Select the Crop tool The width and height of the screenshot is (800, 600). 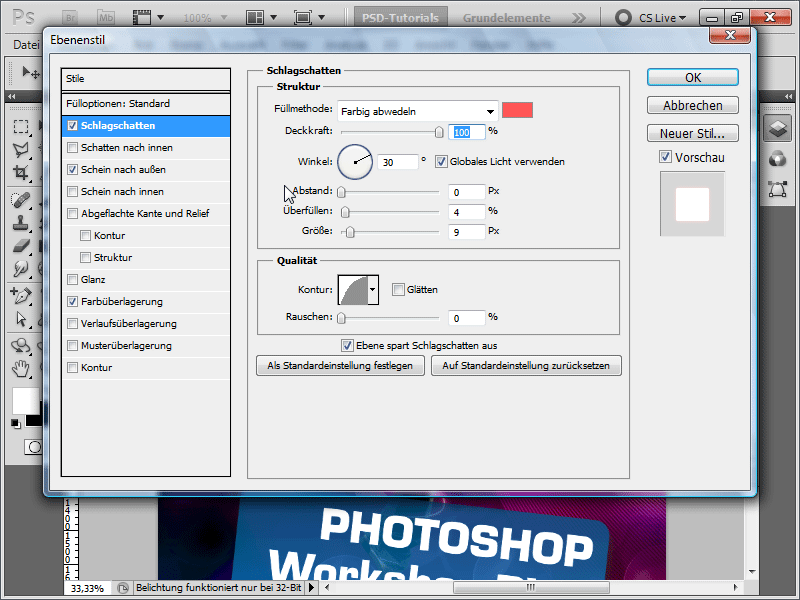21,172
